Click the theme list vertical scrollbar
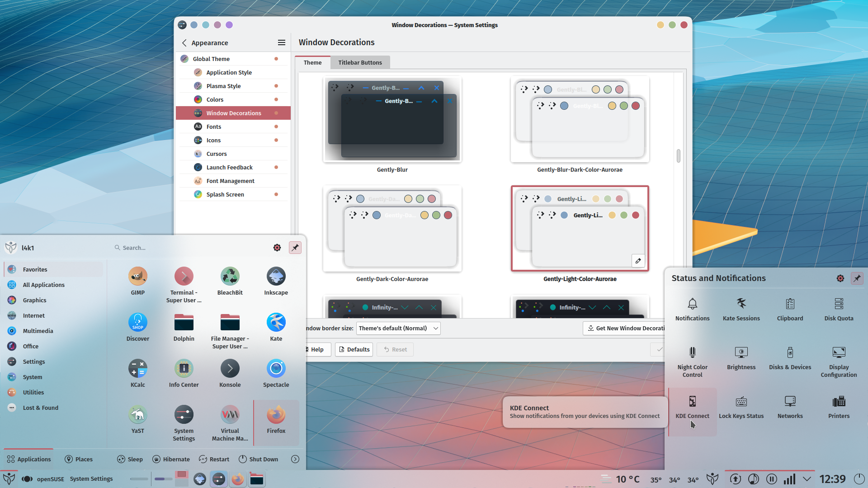Screen dimensions: 868x488 click(x=678, y=156)
